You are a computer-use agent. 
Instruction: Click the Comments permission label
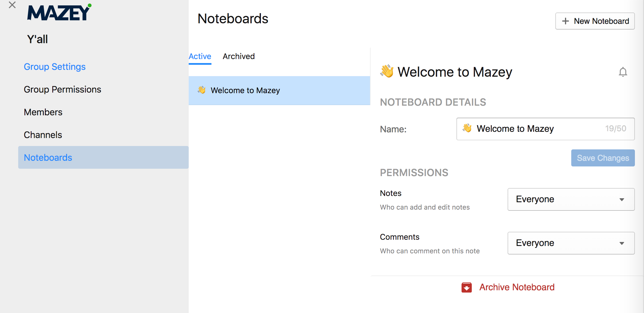coord(400,237)
